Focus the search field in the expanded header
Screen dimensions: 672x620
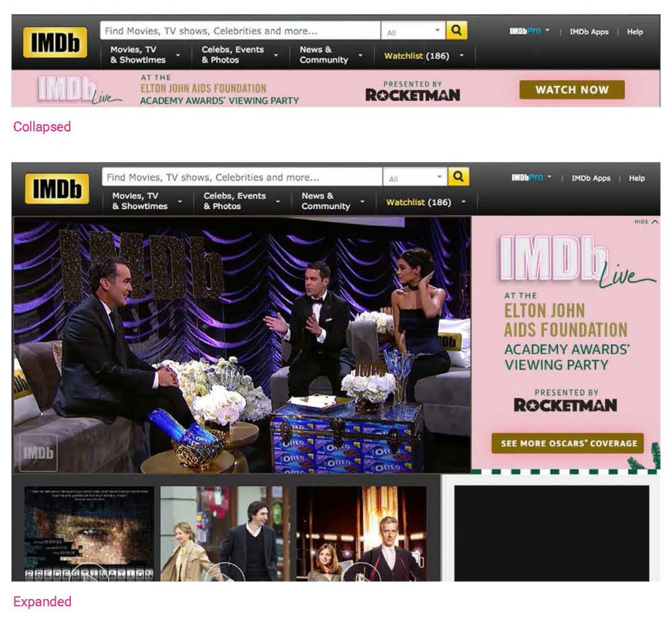[242, 177]
